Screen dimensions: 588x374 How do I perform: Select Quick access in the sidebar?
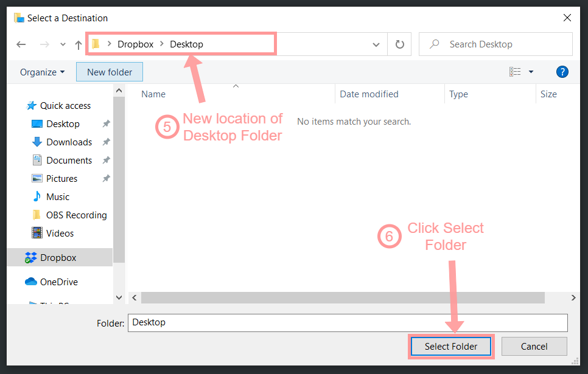pos(65,106)
